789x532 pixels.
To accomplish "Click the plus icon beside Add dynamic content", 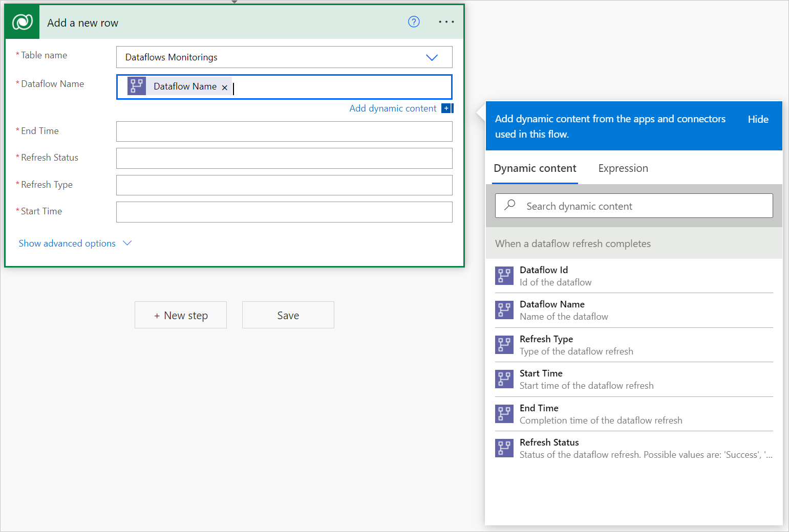I will point(447,108).
